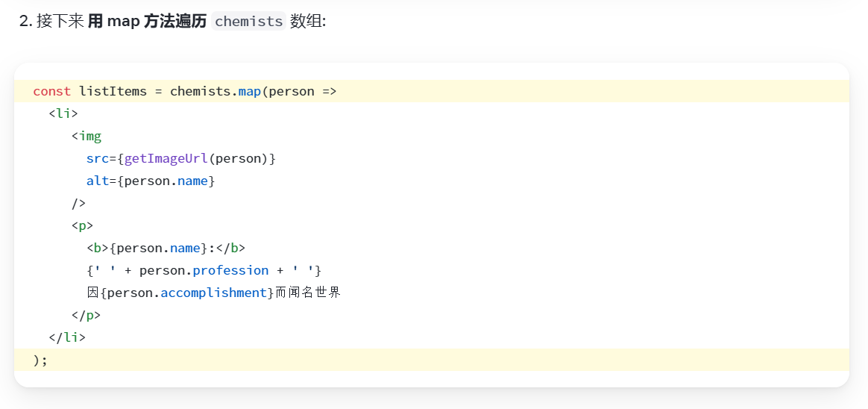Click the bold text 用 map 方法遍历
Screen dimensions: 868x409
147,22
